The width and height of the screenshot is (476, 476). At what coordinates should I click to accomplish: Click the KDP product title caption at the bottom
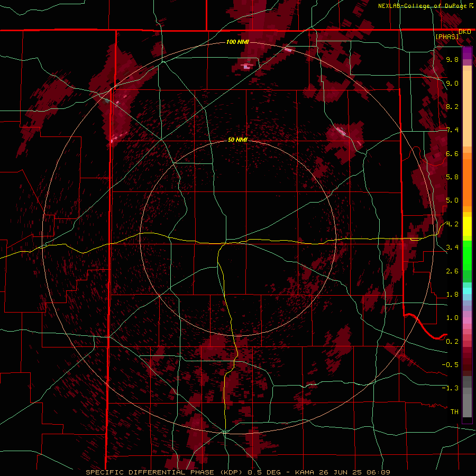(x=237, y=472)
